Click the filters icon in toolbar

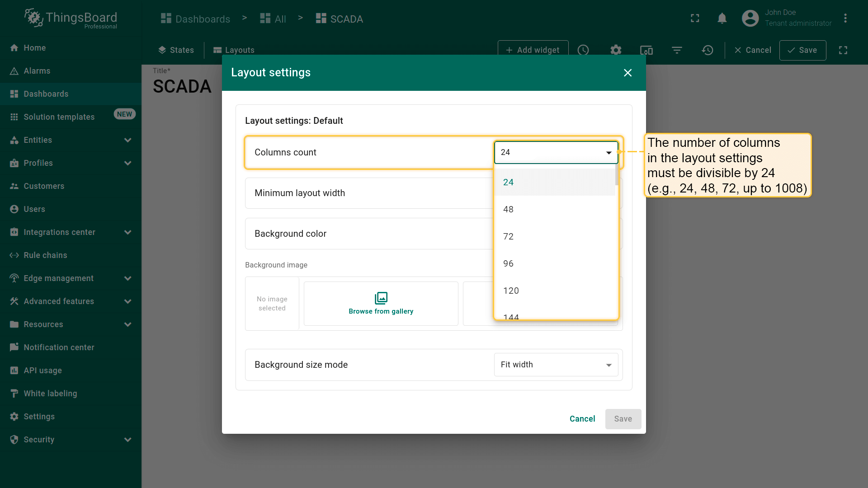point(677,50)
